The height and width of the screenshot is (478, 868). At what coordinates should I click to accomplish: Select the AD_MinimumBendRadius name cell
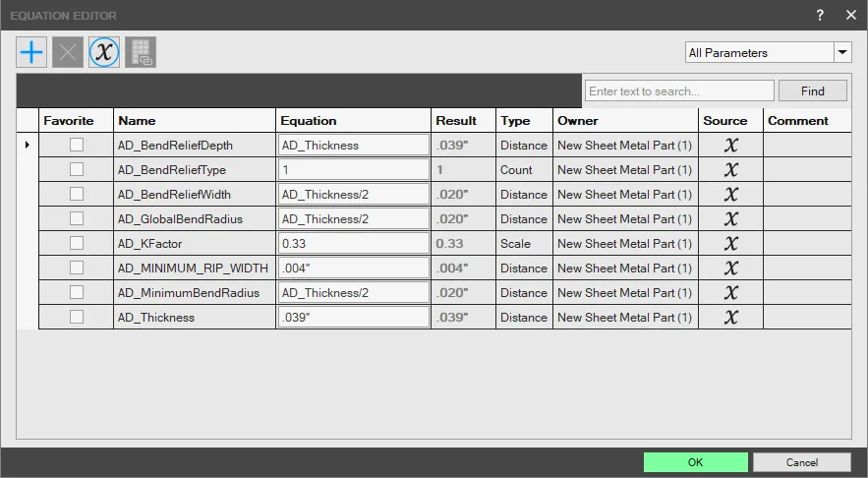pos(195,292)
